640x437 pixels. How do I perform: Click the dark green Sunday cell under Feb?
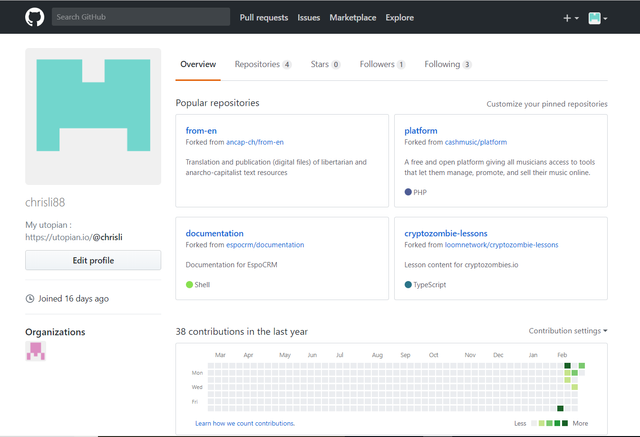coord(567,366)
